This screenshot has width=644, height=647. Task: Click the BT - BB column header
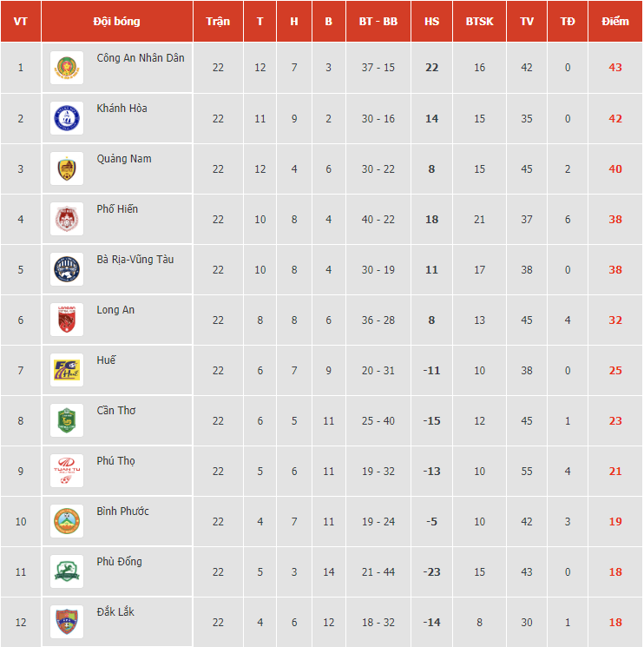tap(378, 21)
